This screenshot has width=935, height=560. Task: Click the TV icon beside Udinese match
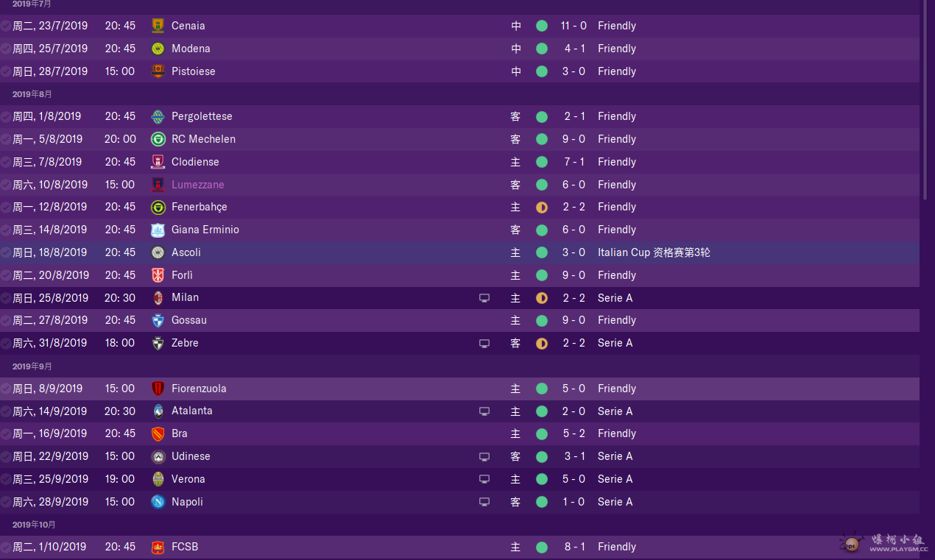point(484,457)
